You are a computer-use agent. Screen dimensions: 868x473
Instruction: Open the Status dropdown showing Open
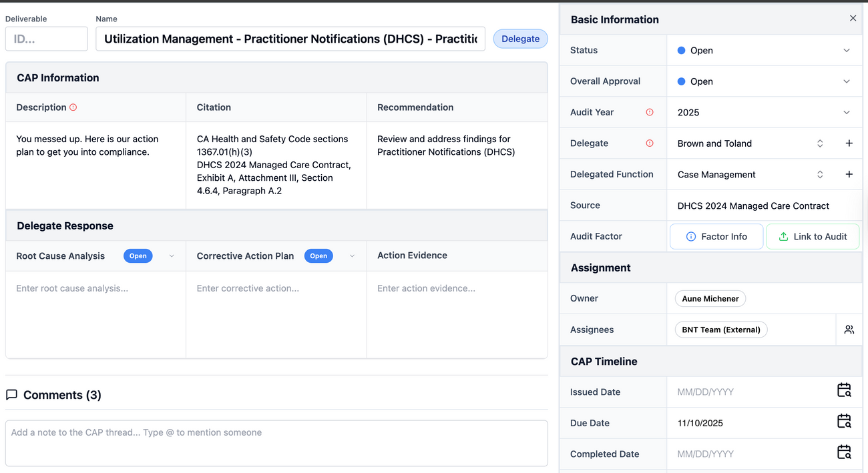coord(765,50)
